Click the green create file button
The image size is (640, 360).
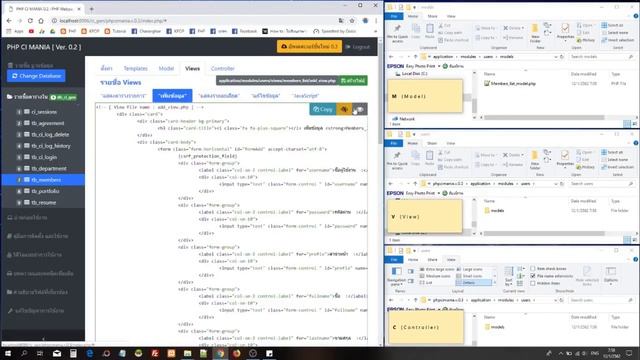(x=353, y=80)
